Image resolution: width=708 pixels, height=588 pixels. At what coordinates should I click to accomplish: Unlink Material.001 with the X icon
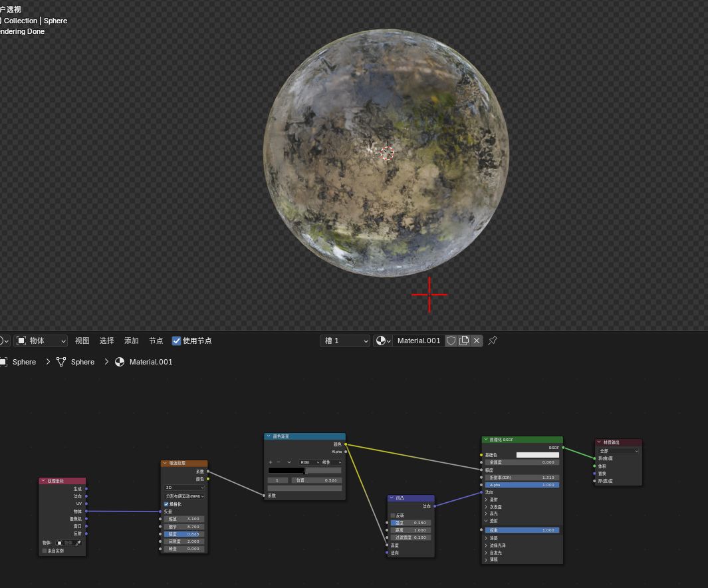pyautogui.click(x=477, y=341)
